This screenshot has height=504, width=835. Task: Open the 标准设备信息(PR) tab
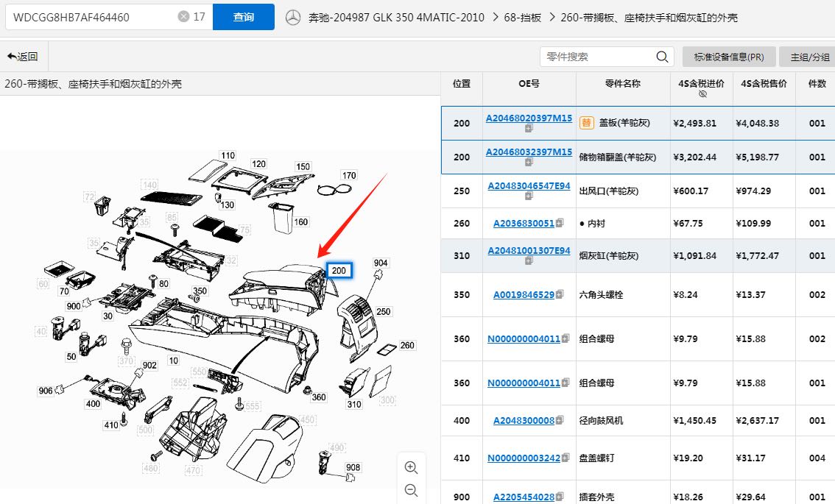pyautogui.click(x=728, y=57)
